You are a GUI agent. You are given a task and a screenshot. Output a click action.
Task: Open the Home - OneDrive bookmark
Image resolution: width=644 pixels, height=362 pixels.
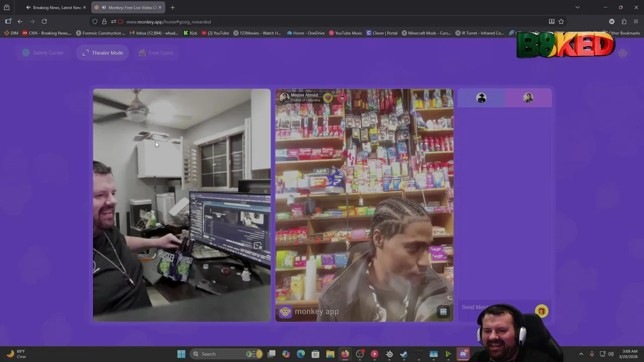pyautogui.click(x=306, y=33)
